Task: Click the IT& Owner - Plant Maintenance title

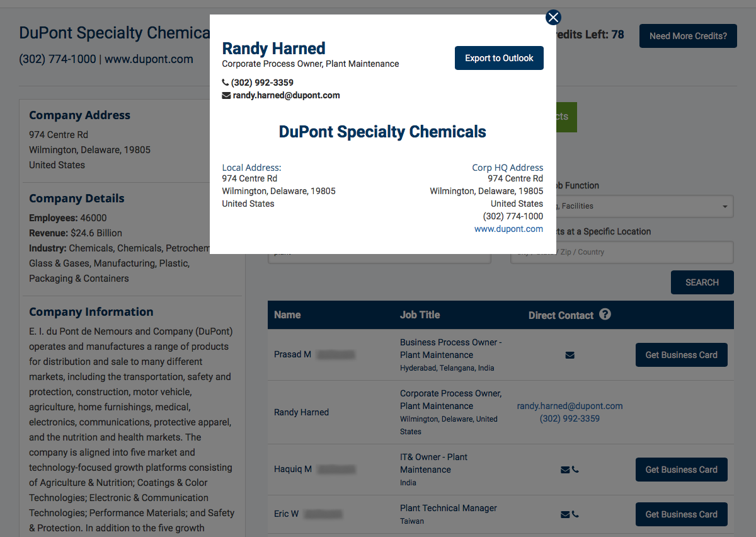Action: coord(434,463)
